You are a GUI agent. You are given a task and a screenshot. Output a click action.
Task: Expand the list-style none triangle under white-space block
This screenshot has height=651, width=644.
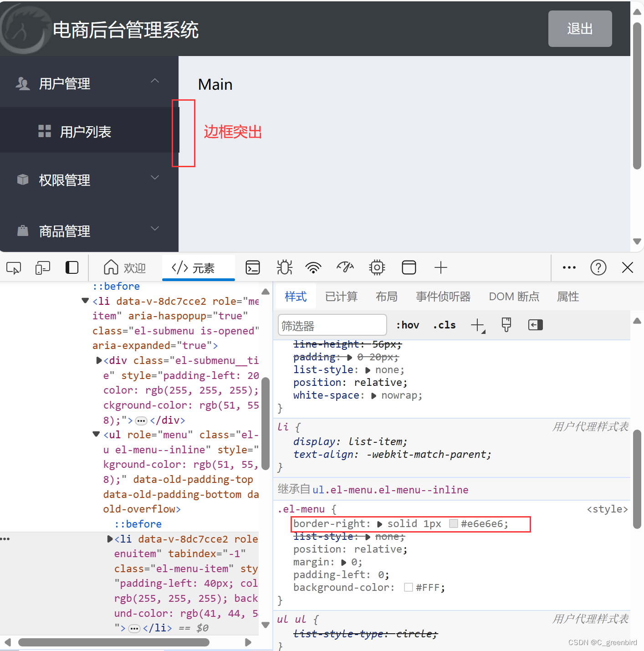(x=368, y=370)
